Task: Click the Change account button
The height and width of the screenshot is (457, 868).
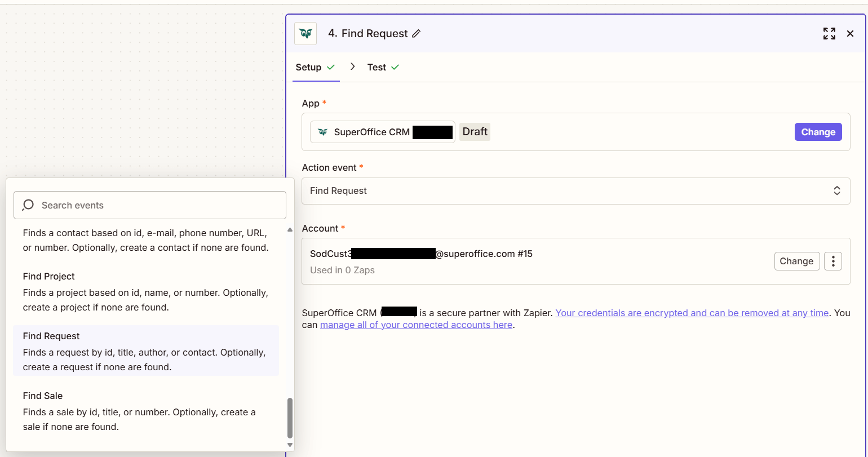Action: [796, 261]
